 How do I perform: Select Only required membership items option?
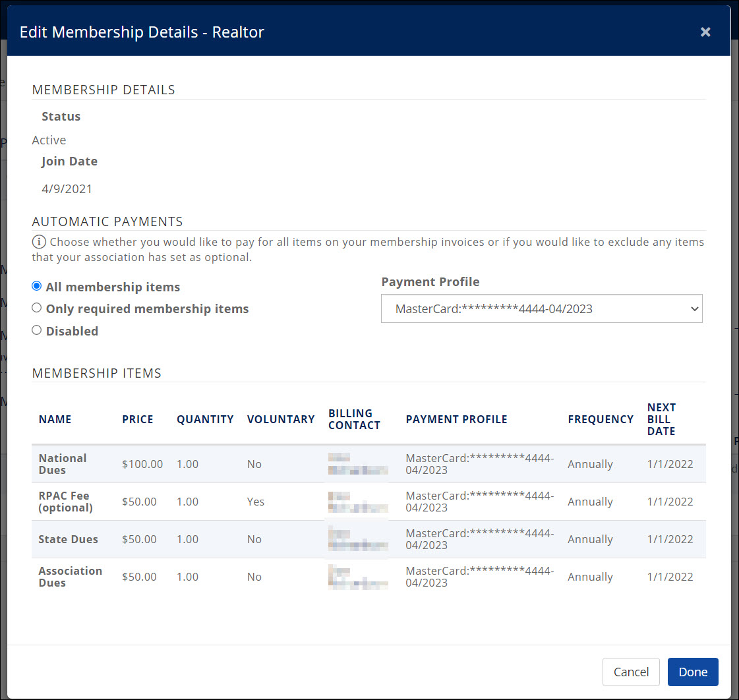click(x=37, y=308)
